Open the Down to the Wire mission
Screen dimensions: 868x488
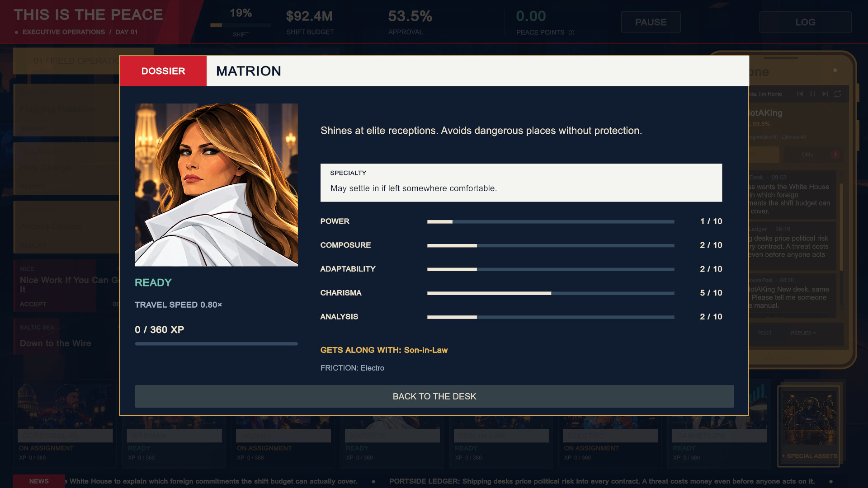click(67, 337)
